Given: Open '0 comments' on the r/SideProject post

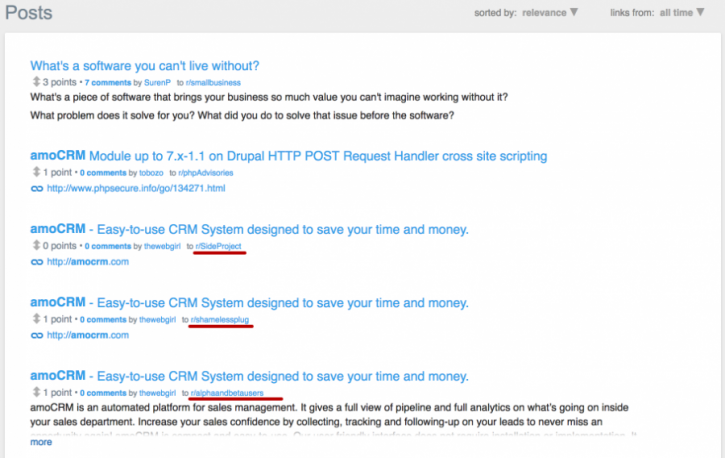Looking at the screenshot, I should pos(108,246).
